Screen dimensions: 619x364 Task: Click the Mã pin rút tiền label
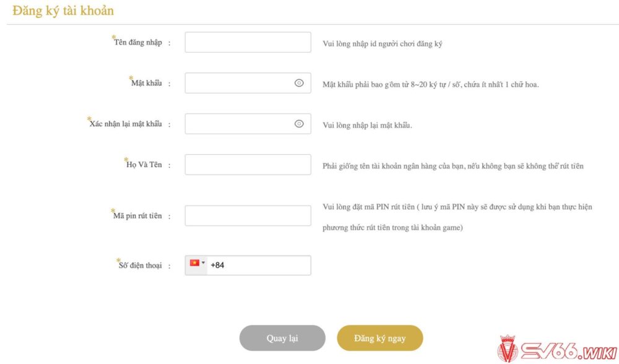(137, 215)
